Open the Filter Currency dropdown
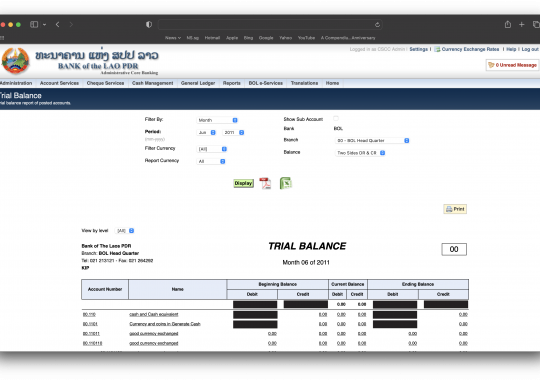This screenshot has height=380, width=540. pos(212,149)
